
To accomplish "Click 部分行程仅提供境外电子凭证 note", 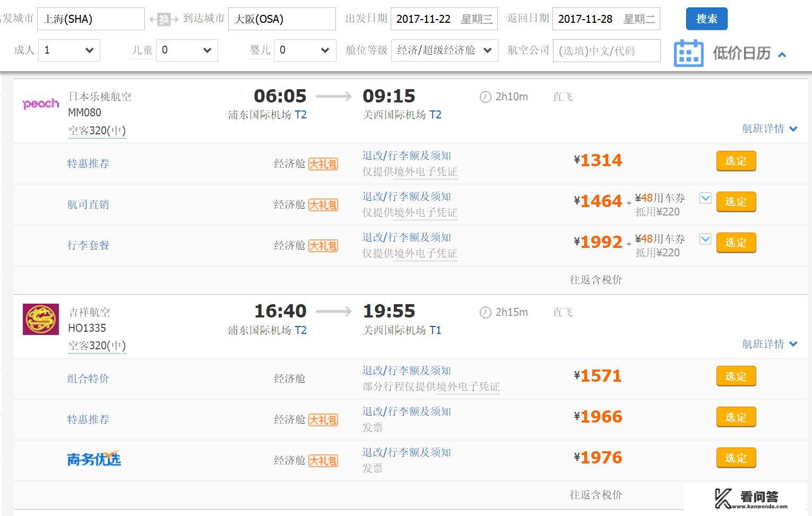I will (431, 386).
